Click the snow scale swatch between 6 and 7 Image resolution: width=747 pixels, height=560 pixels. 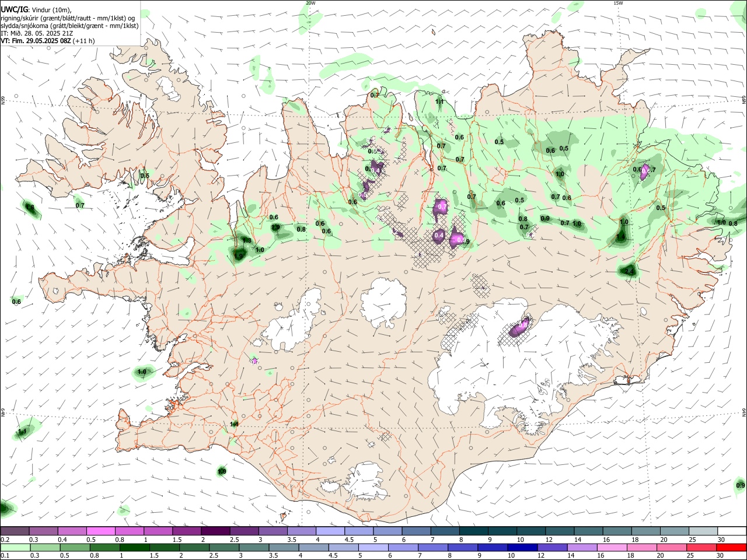pyautogui.click(x=416, y=531)
